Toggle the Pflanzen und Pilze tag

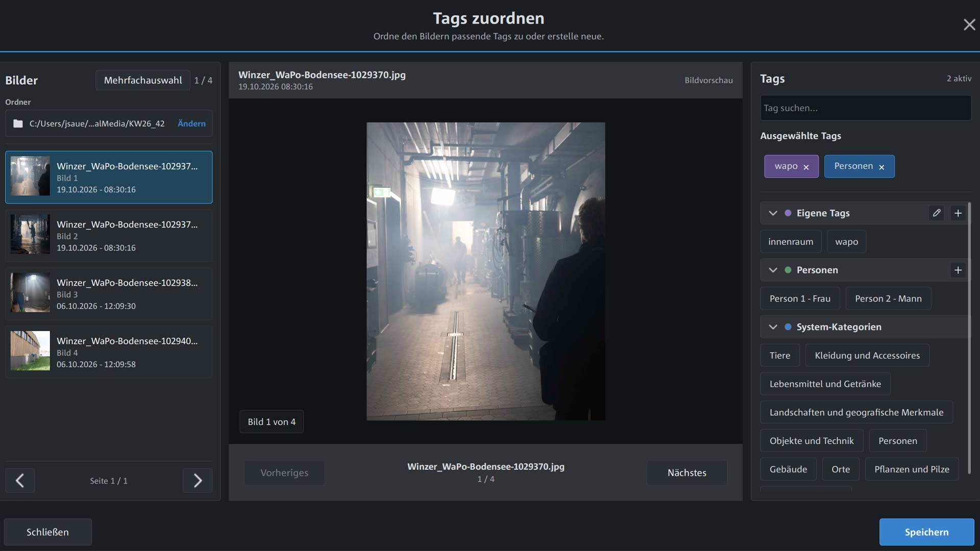point(912,469)
